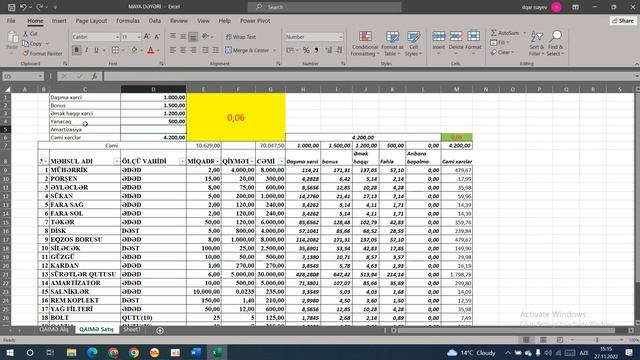The image size is (640, 360).
Task: Click Increase Indent icon
Action: [216, 50]
